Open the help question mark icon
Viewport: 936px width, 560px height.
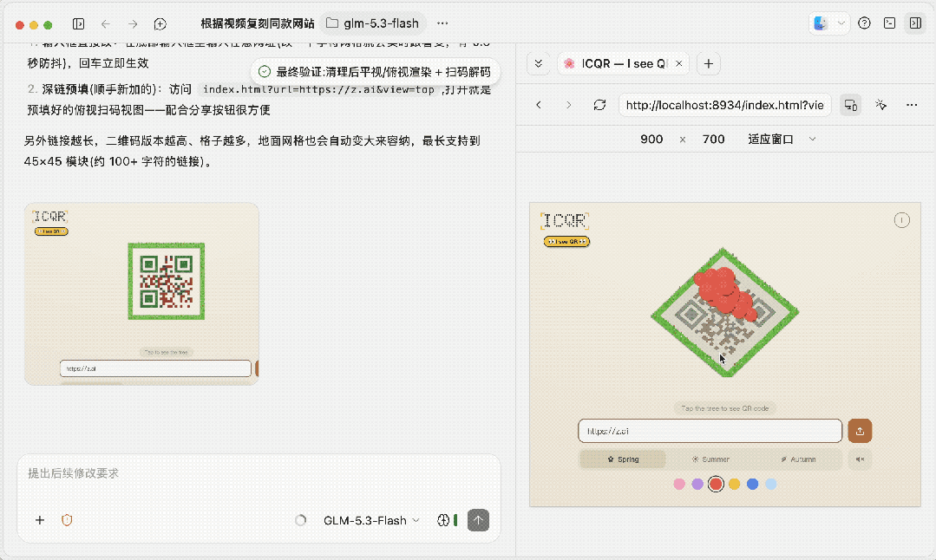(x=864, y=23)
